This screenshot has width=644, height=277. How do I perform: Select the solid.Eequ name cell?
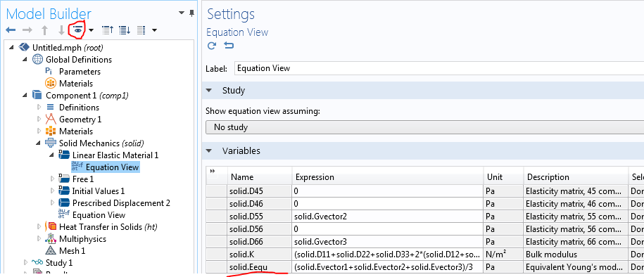[260, 267]
